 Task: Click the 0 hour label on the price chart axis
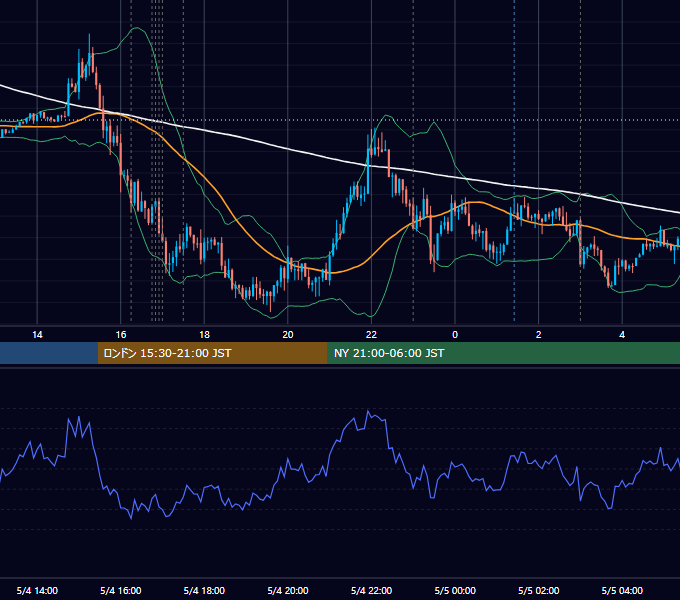[x=455, y=335]
